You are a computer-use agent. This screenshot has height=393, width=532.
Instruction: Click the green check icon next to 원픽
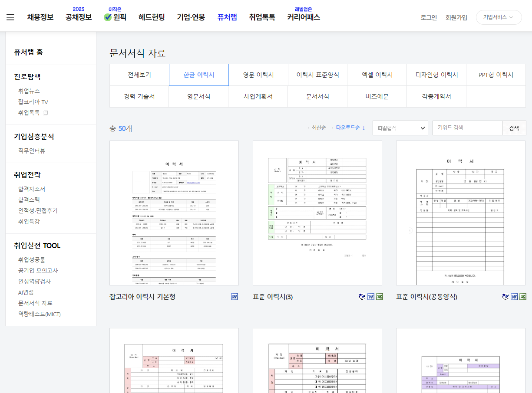click(106, 18)
